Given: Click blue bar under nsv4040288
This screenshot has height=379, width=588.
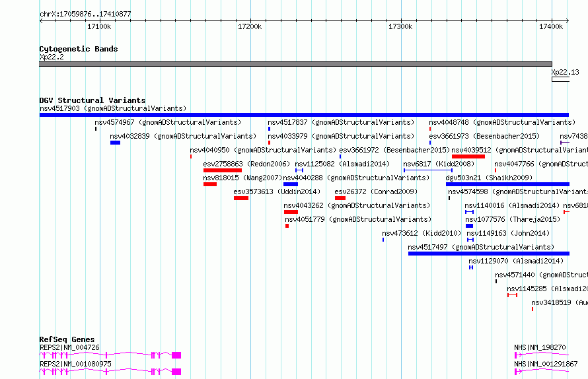Looking at the screenshot, I should click(x=291, y=184).
